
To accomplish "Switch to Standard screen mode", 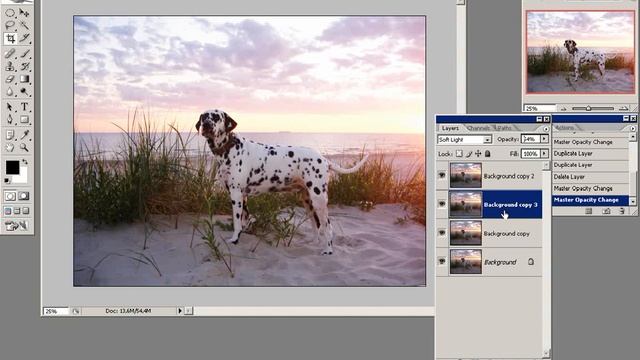I will pyautogui.click(x=8, y=211).
